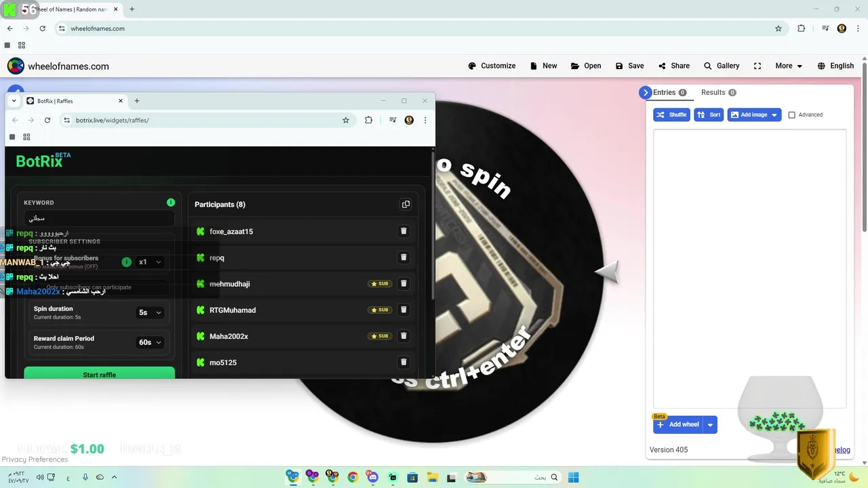Bookmark wheelofnames page with star icon

778,28
